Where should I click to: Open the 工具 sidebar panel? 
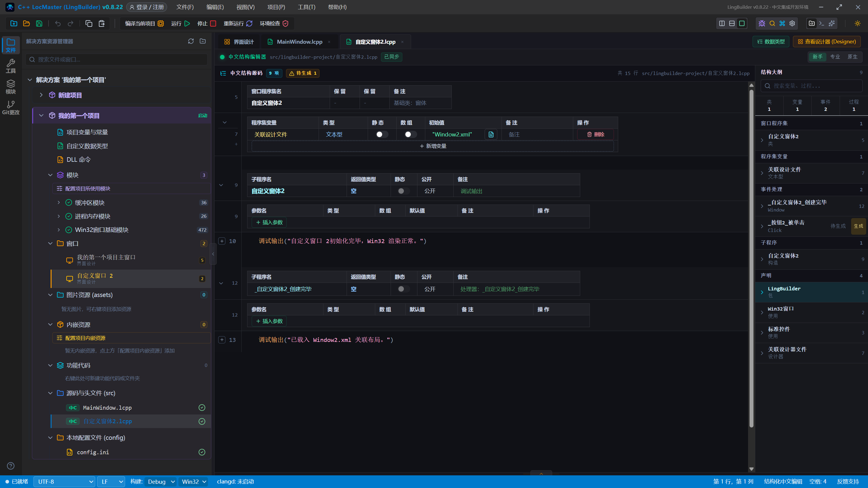(x=11, y=66)
